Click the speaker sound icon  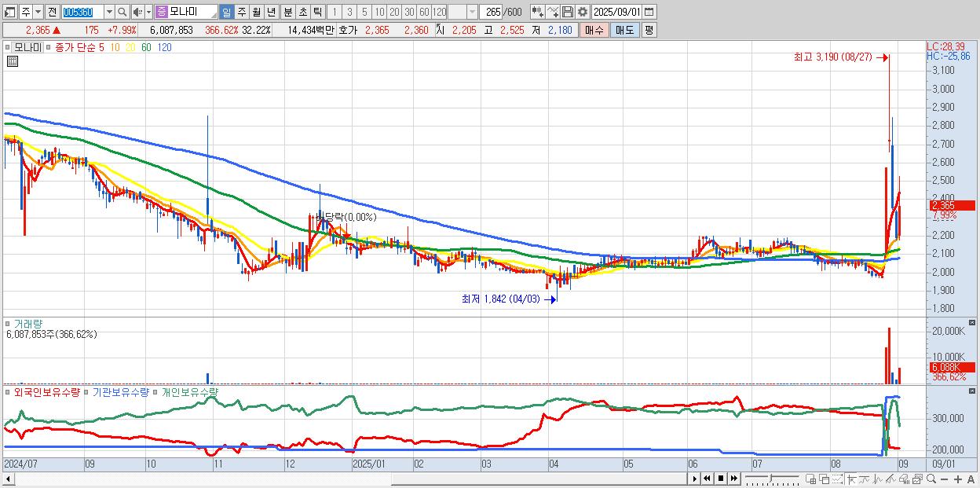point(137,12)
